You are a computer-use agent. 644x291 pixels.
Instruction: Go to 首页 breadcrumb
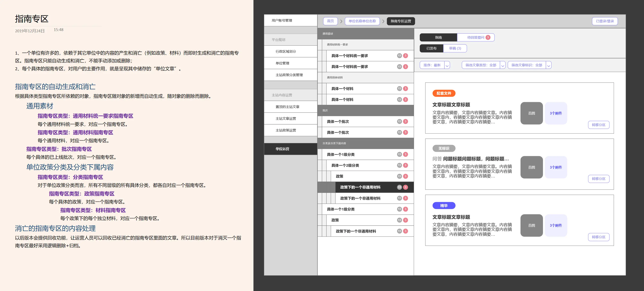pyautogui.click(x=330, y=21)
